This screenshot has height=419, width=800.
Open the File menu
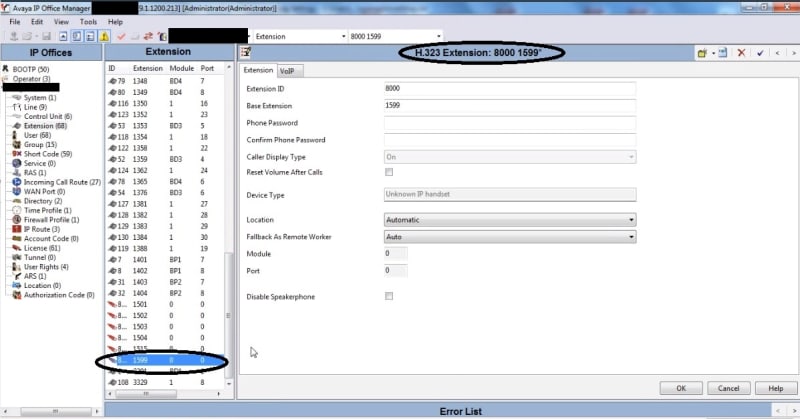point(15,22)
